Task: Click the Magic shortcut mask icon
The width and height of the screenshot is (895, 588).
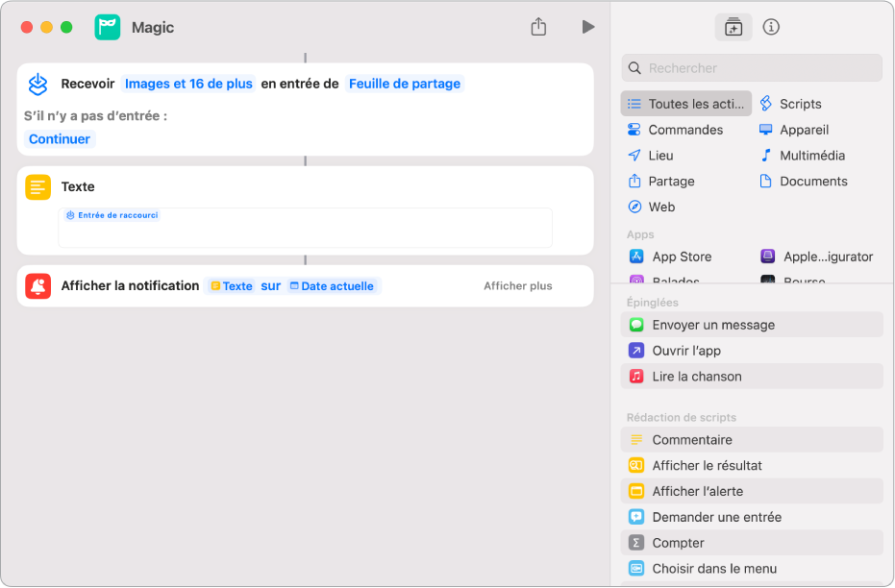Action: 108,27
